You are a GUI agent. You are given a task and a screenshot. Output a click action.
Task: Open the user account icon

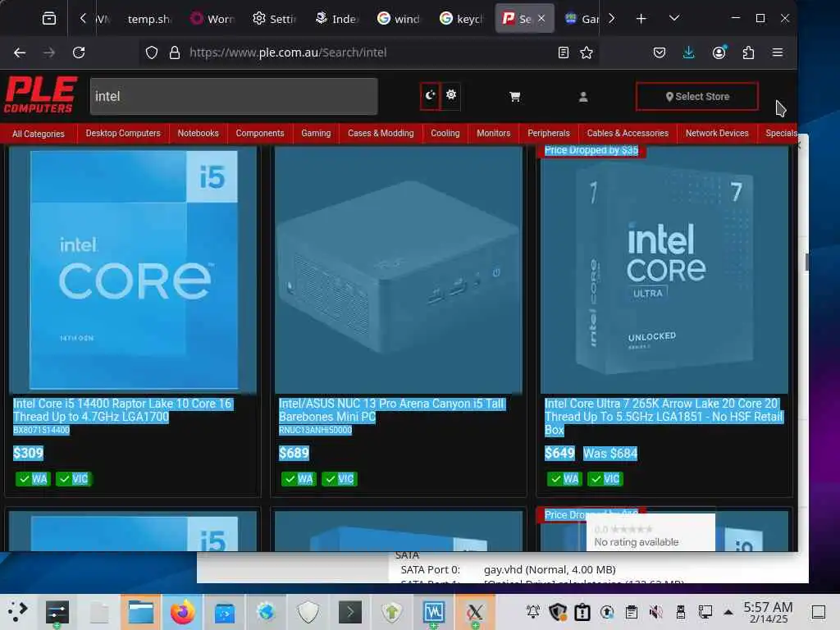click(583, 97)
